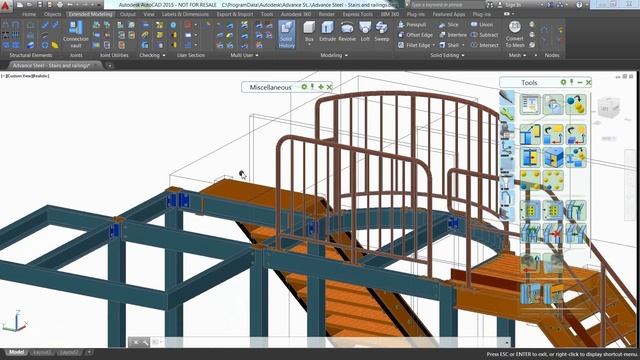Screen dimensions: 640x360
Task: Close the Tools palette
Action: coord(588,82)
